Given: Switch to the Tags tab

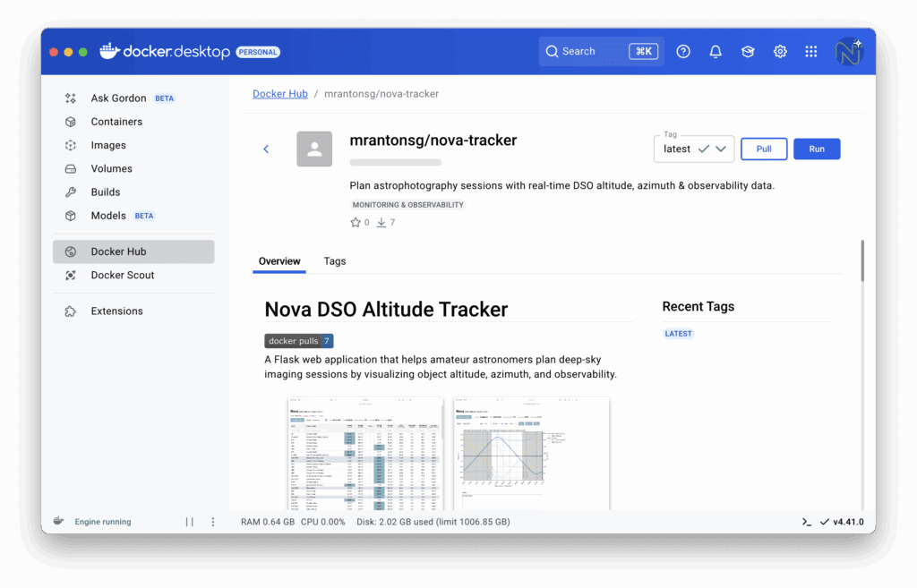Looking at the screenshot, I should 335,261.
